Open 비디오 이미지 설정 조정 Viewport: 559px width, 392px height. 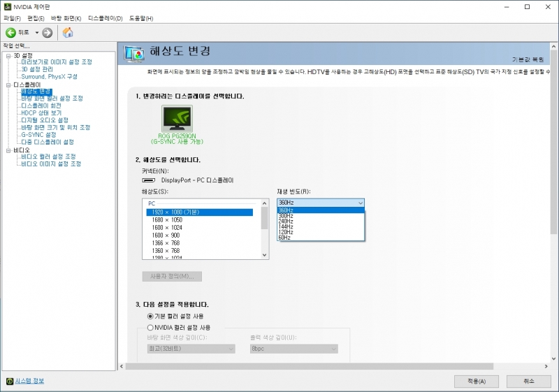(50, 164)
